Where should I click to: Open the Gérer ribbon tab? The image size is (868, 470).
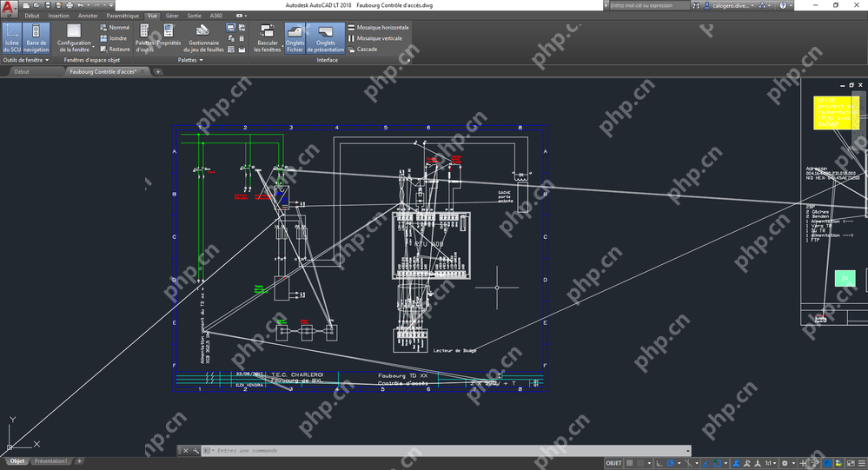(x=172, y=16)
